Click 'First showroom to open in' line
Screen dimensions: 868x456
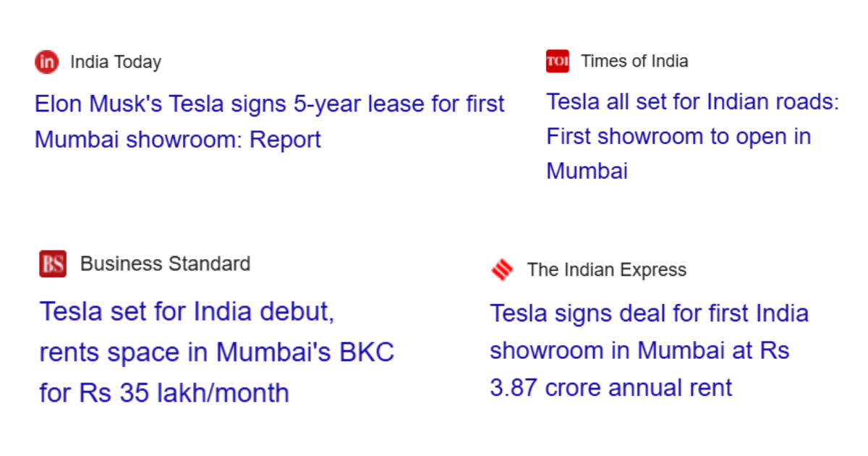pos(678,137)
